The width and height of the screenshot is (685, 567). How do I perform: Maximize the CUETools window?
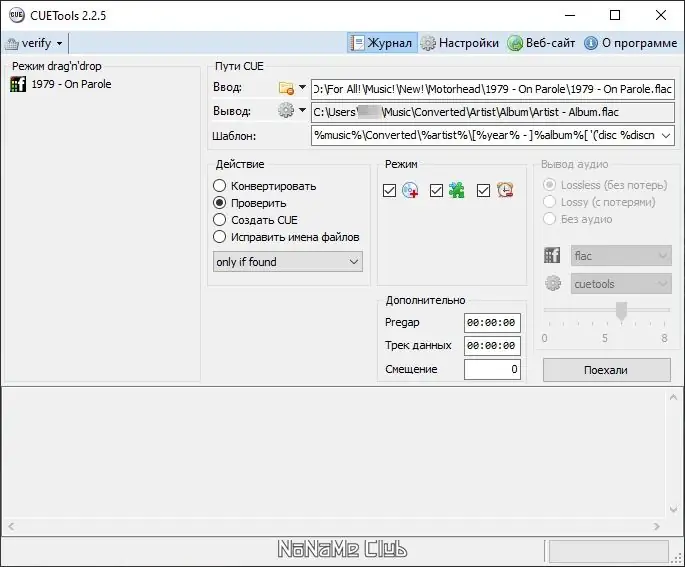point(615,15)
